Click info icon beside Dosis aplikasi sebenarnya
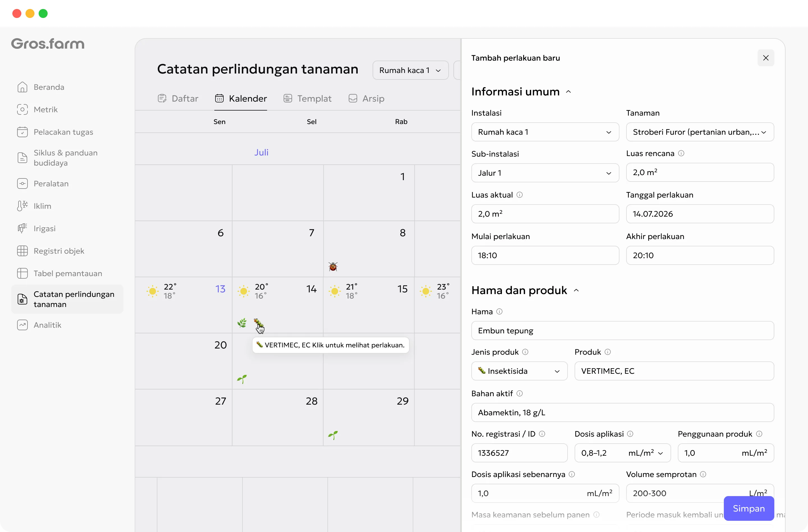The width and height of the screenshot is (808, 532). [572, 474]
